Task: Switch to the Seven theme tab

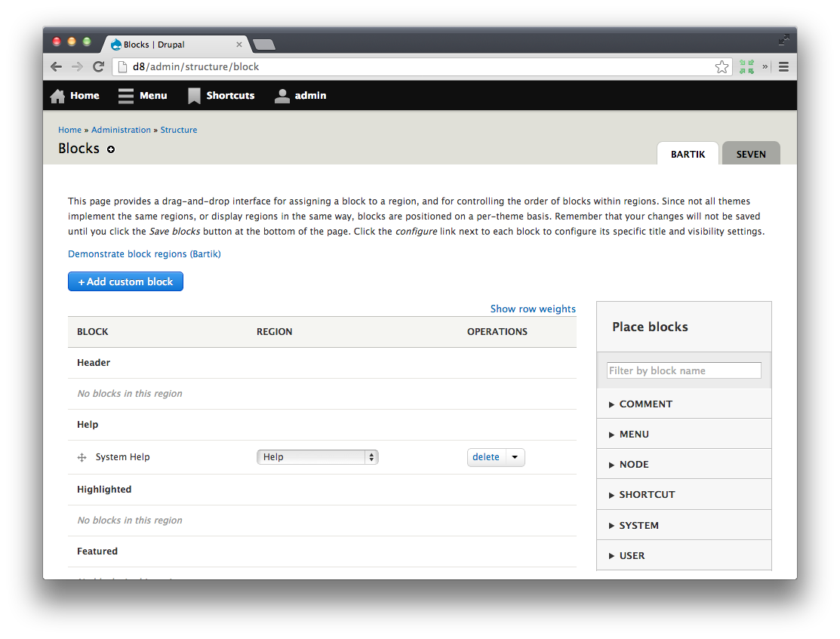Action: pos(751,154)
